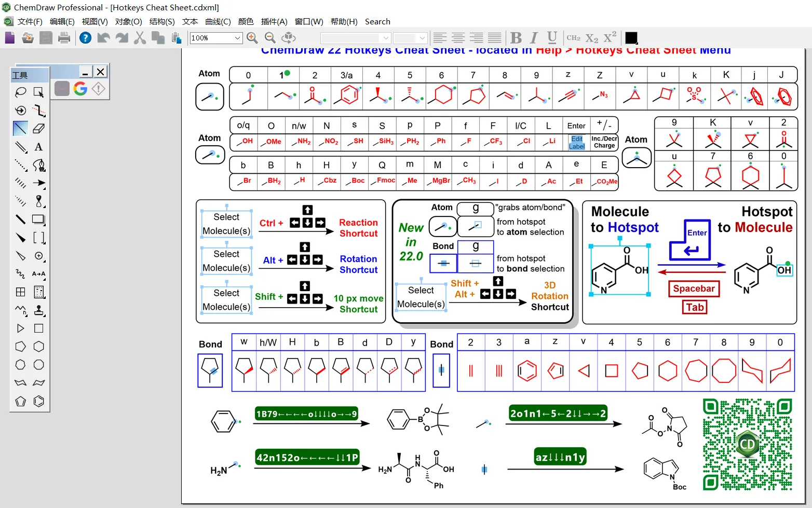Toggle CH2 formula formatting
The image size is (812, 508).
point(574,37)
